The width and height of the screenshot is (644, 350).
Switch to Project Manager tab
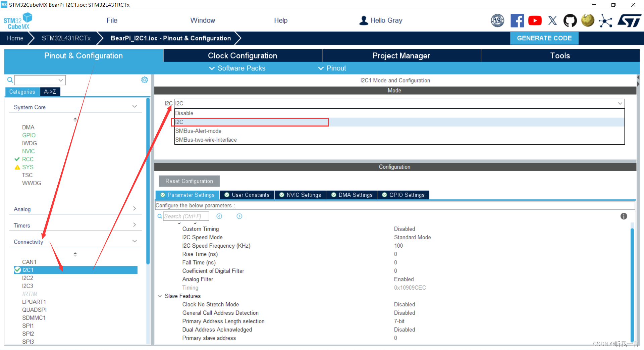(x=401, y=56)
